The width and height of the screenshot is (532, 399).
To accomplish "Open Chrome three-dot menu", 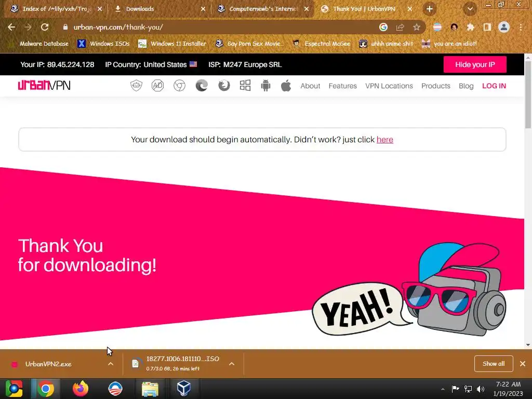I will coord(521,27).
